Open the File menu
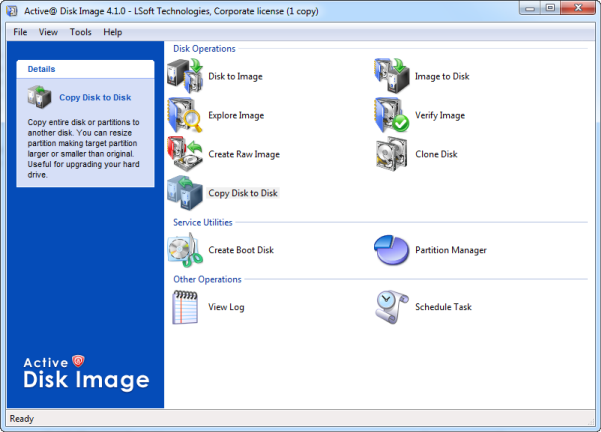601x432 pixels. pyautogui.click(x=20, y=32)
